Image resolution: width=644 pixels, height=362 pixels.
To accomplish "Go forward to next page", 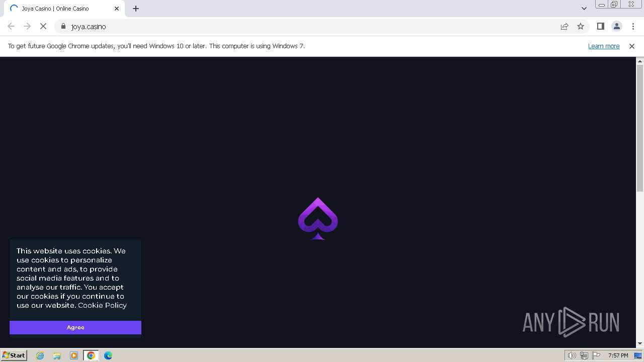I will coord(27,26).
